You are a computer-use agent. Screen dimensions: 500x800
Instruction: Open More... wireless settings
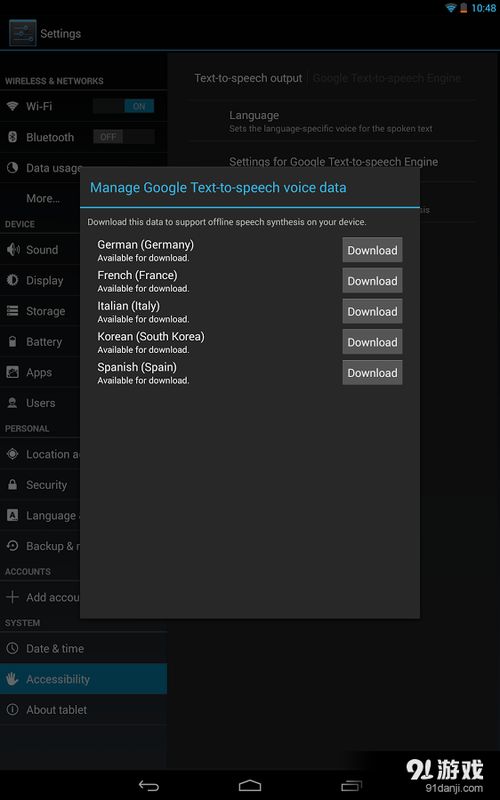[43, 198]
